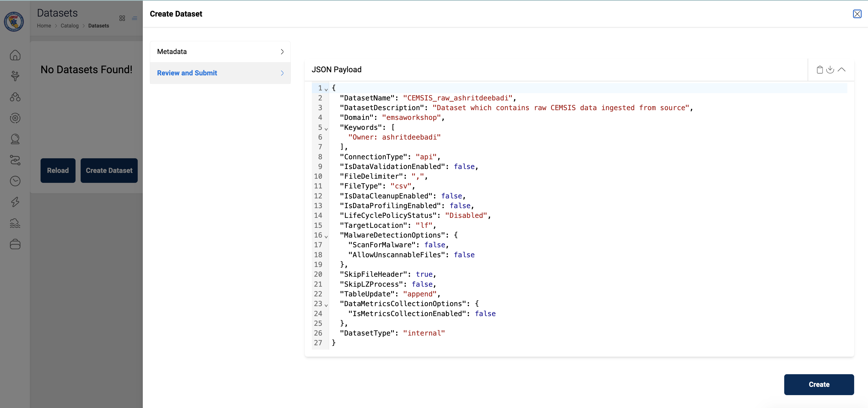The width and height of the screenshot is (868, 408).
Task: Go to Home breadcrumb link
Action: pyautogui.click(x=44, y=26)
